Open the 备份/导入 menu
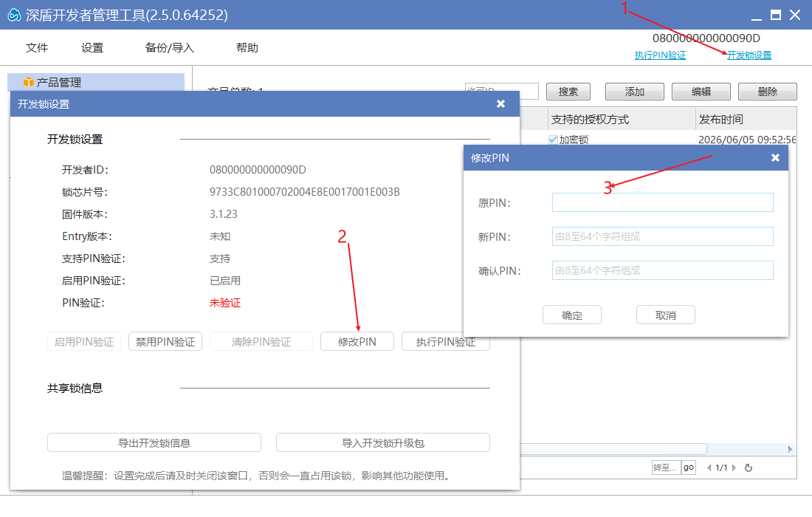 tap(169, 48)
